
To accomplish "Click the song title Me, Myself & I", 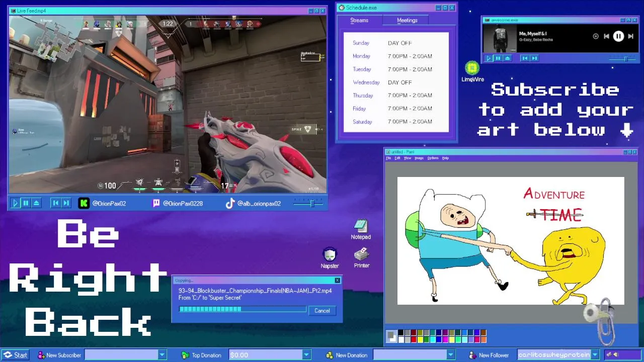I will tap(533, 34).
